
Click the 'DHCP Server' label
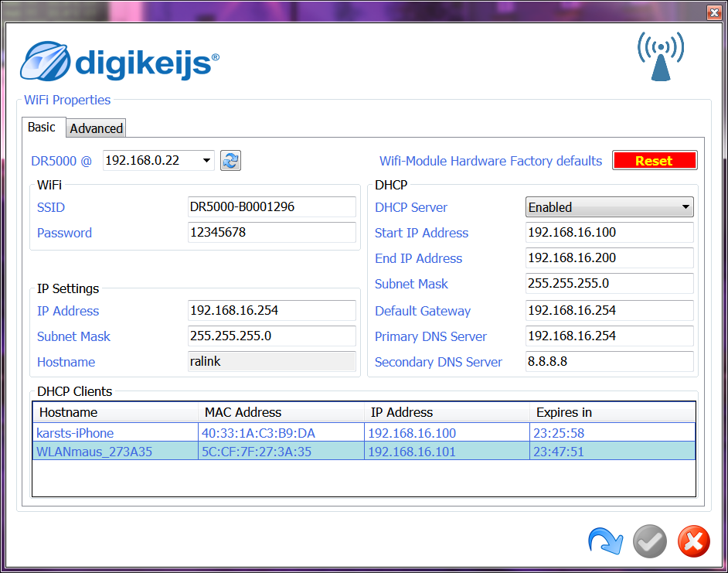tap(411, 207)
